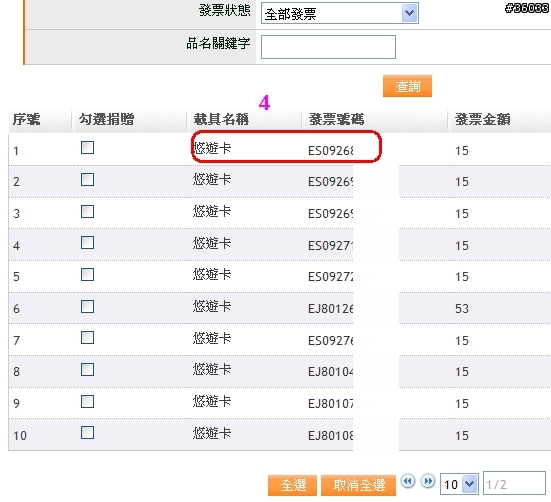This screenshot has height=502, width=551.
Task: Tick the donate checkbox in row 7
Action: point(87,338)
